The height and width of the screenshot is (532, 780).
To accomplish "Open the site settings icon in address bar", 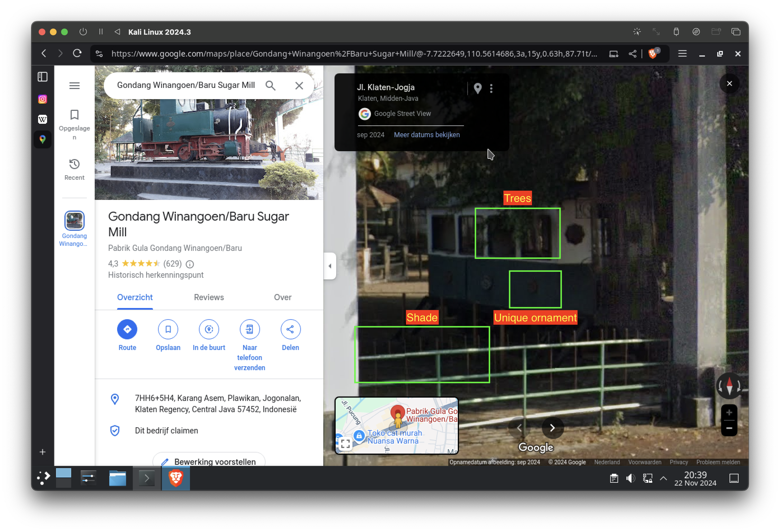I will tap(99, 54).
